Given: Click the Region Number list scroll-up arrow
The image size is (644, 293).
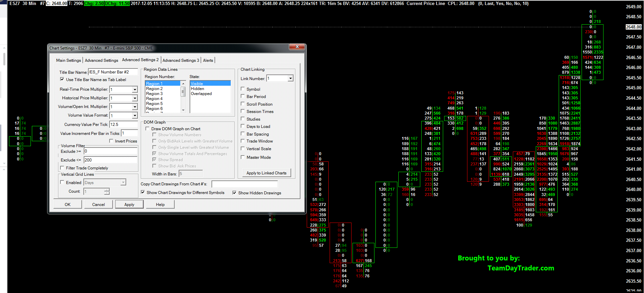Looking at the screenshot, I should click(x=183, y=83).
